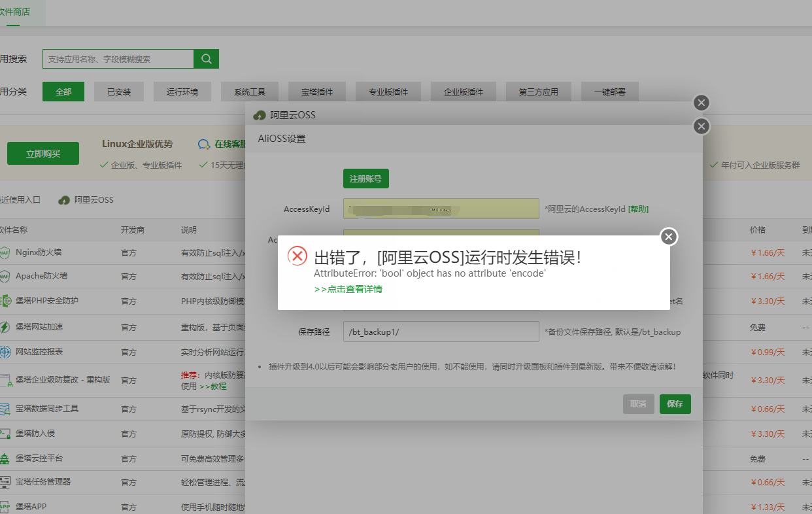The height and width of the screenshot is (514, 812).
Task: Select the 全部 category tab
Action: click(x=63, y=92)
